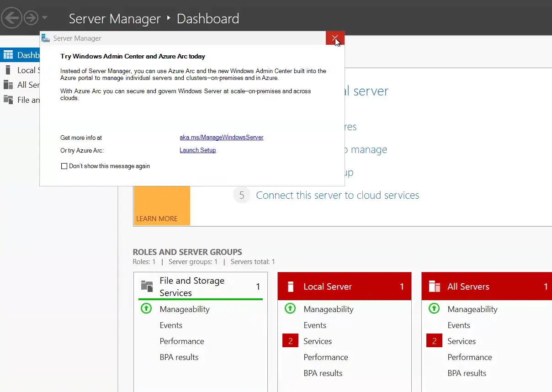Open navigation history dropdown arrow
The height and width of the screenshot is (392, 552).
[44, 18]
